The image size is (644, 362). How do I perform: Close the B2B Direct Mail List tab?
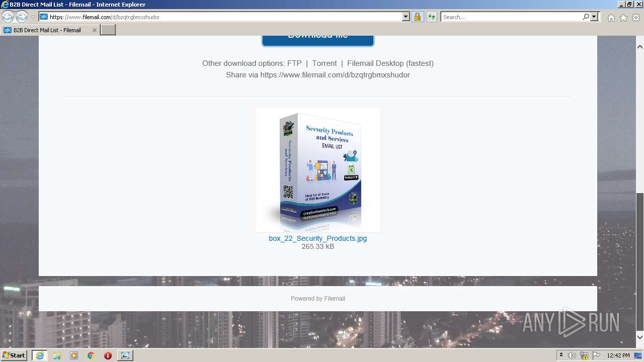pos(94,30)
